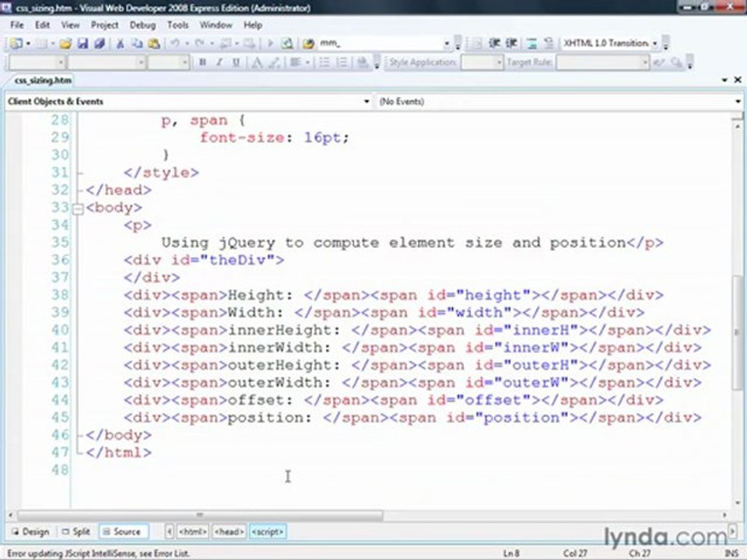747x560 pixels.
Task: Open the Project menu
Action: pos(104,25)
